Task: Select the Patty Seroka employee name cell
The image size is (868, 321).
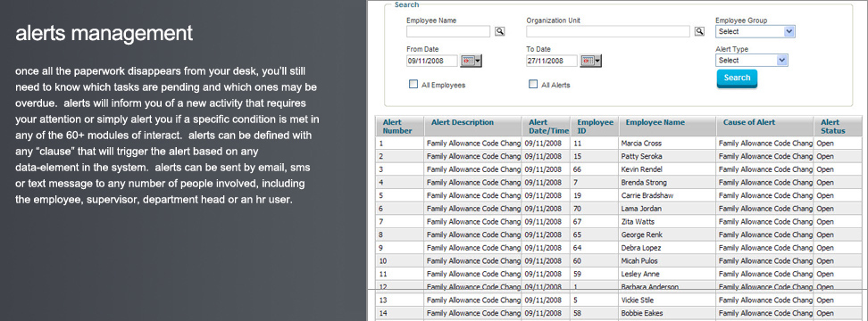Action: pyautogui.click(x=668, y=156)
